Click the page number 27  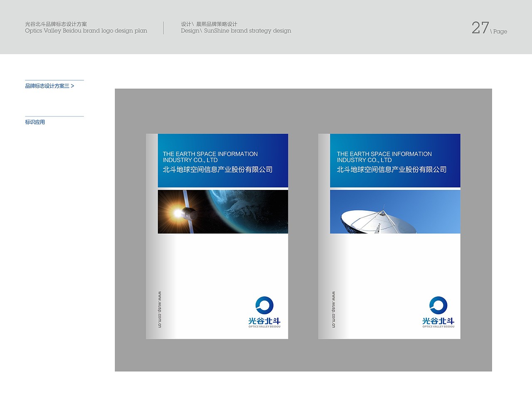480,28
